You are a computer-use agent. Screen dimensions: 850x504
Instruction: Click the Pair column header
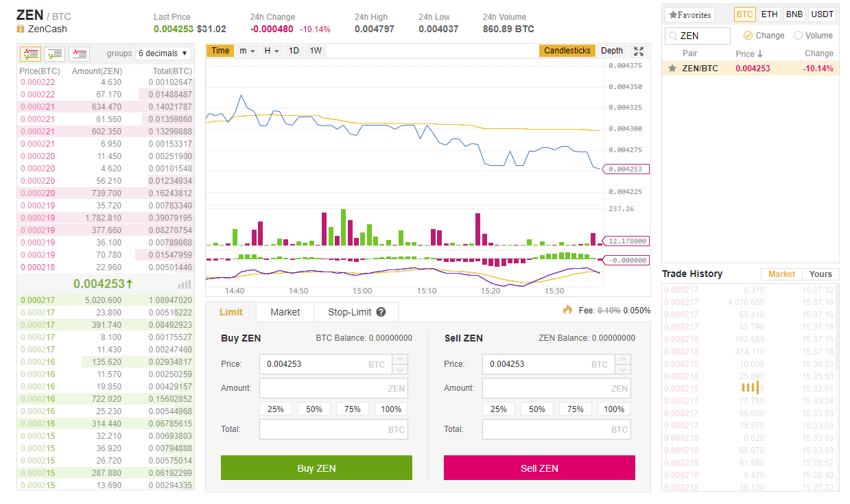[690, 53]
